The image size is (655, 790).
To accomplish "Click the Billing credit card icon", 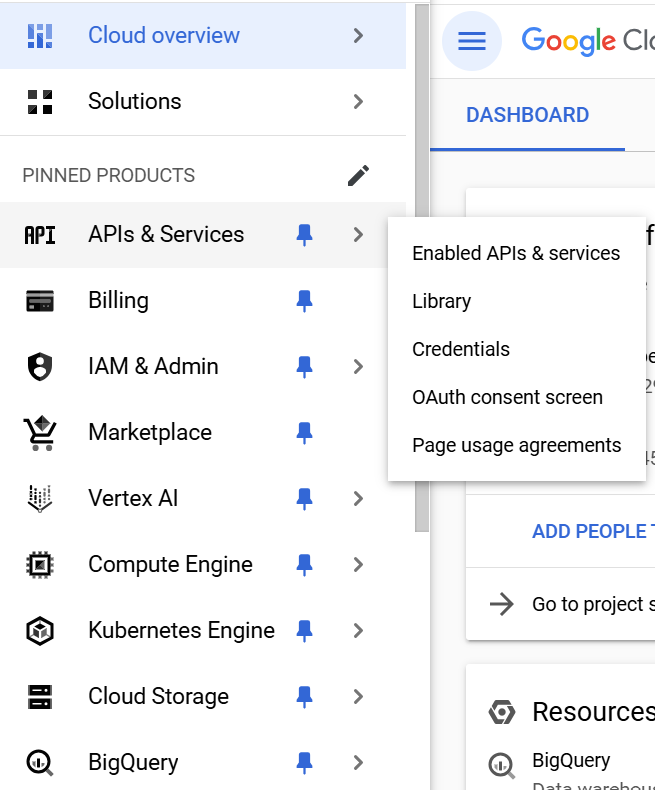I will click(40, 300).
